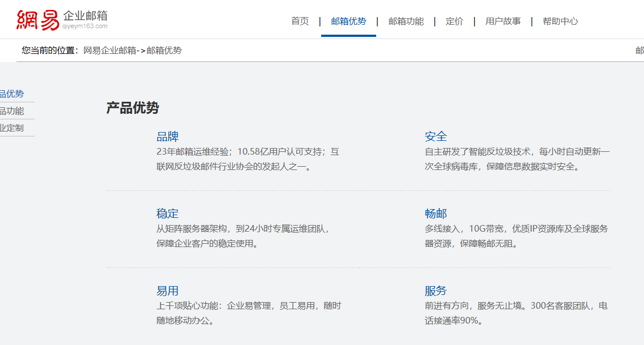The width and height of the screenshot is (644, 345).
Task: Click the text 自主研发了智能反垃圾技术
Action: [x=478, y=151]
